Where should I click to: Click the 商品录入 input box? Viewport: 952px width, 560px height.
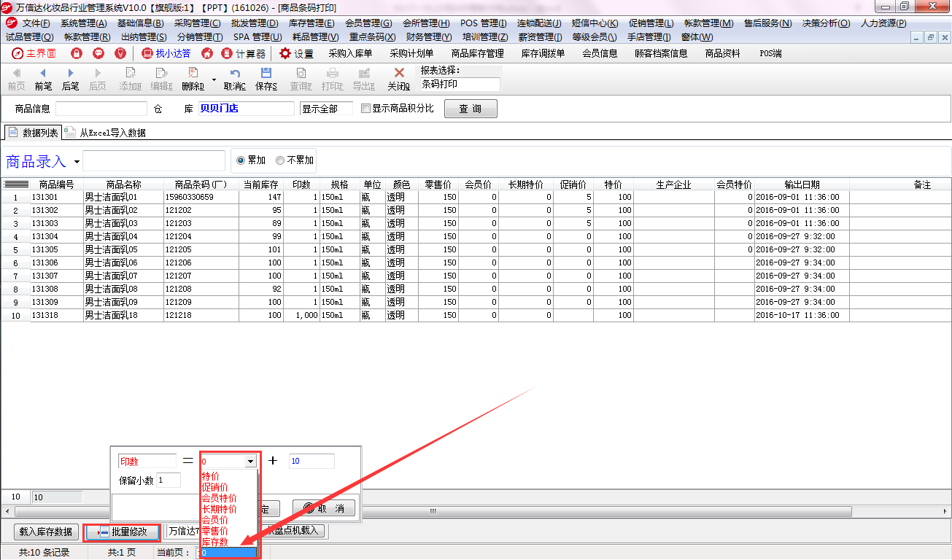[154, 160]
